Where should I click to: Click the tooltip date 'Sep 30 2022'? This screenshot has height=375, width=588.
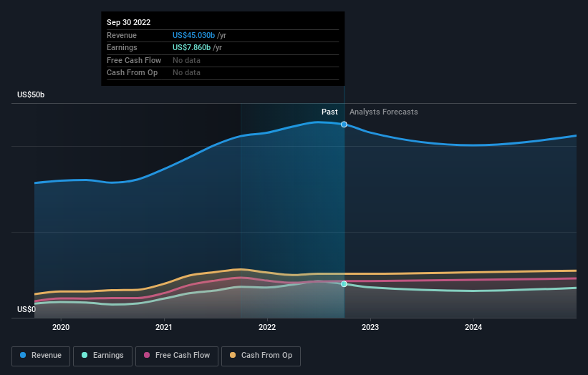[x=129, y=22]
